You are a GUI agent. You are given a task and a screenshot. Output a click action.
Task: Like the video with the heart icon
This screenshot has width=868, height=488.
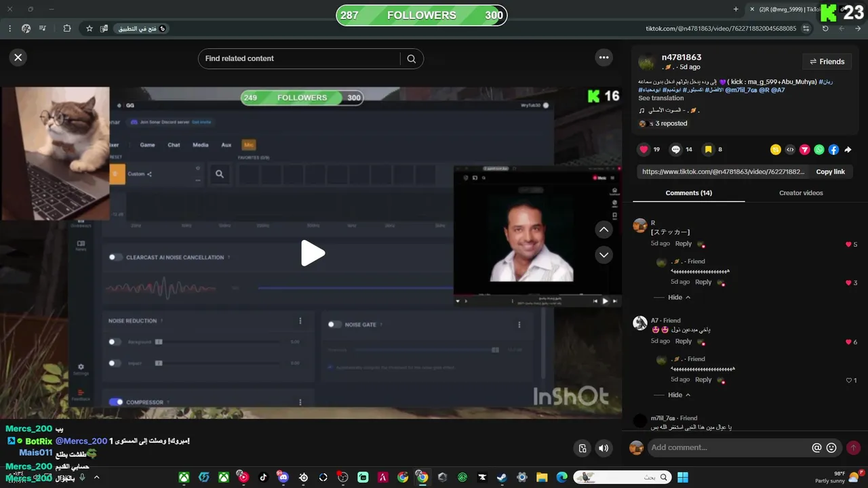coord(644,150)
